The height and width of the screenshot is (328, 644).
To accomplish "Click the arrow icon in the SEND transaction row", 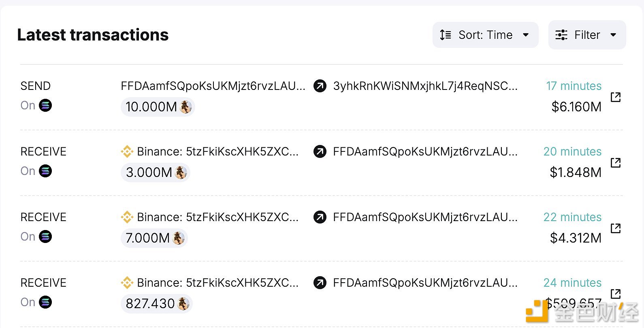I will [320, 86].
